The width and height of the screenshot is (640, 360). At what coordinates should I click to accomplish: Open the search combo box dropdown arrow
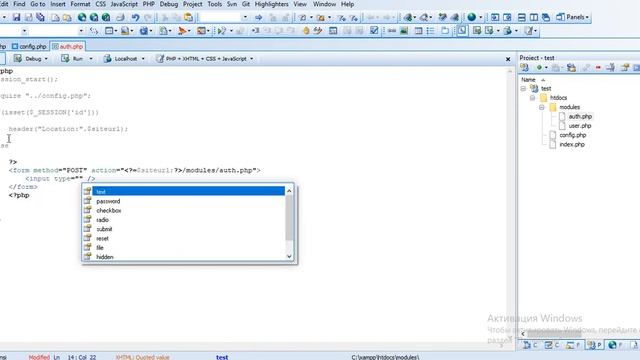(x=245, y=18)
